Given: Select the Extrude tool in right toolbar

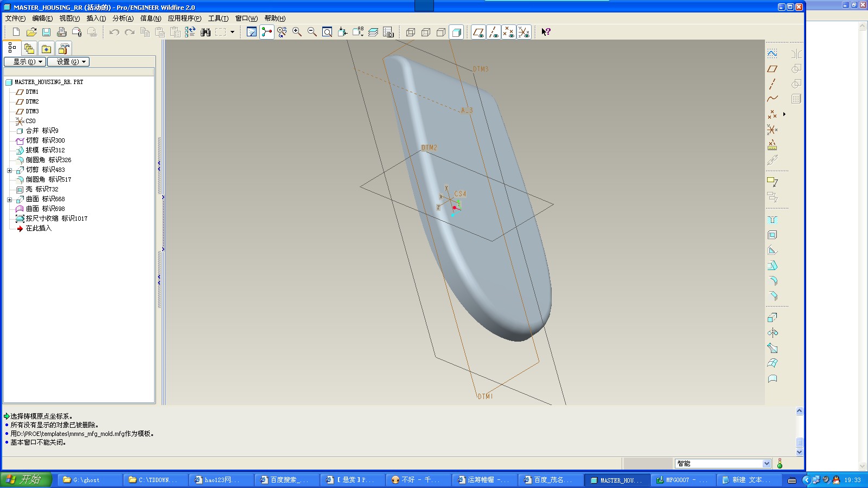Looking at the screenshot, I should (772, 318).
